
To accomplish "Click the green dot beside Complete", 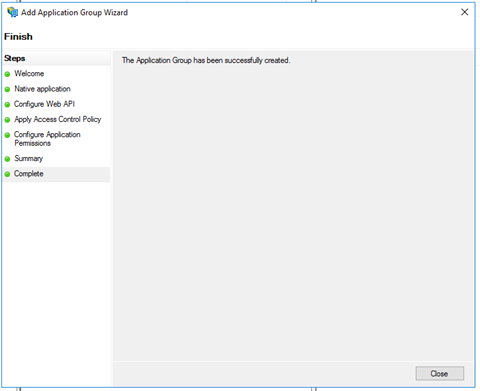I will pyautogui.click(x=7, y=174).
